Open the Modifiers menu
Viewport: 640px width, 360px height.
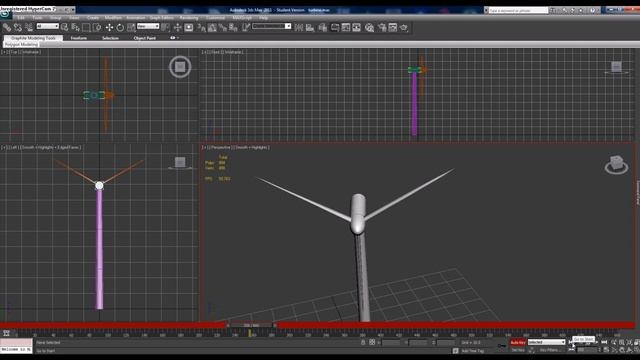[113, 18]
